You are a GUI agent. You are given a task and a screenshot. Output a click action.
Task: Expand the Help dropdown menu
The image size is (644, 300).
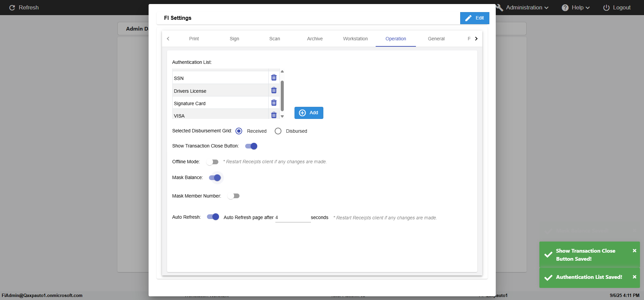pyautogui.click(x=576, y=8)
